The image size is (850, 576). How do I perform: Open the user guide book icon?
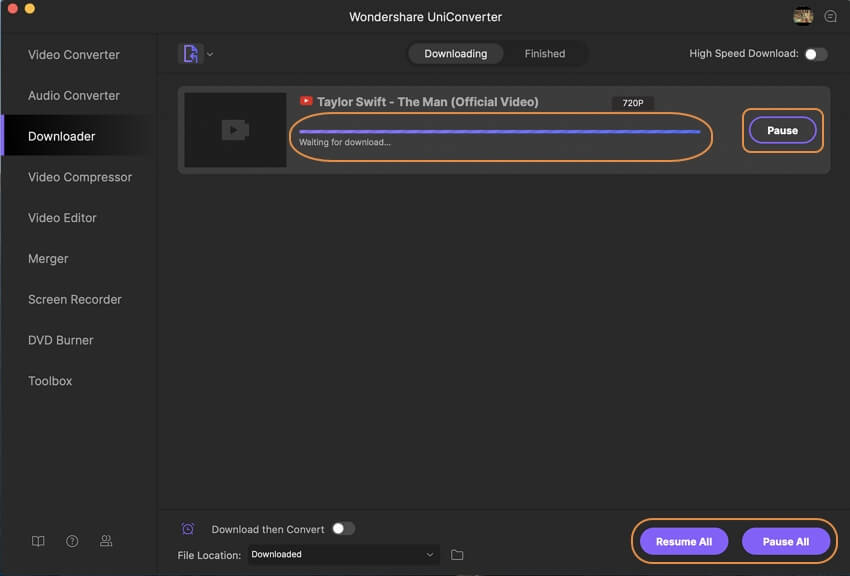click(x=38, y=541)
